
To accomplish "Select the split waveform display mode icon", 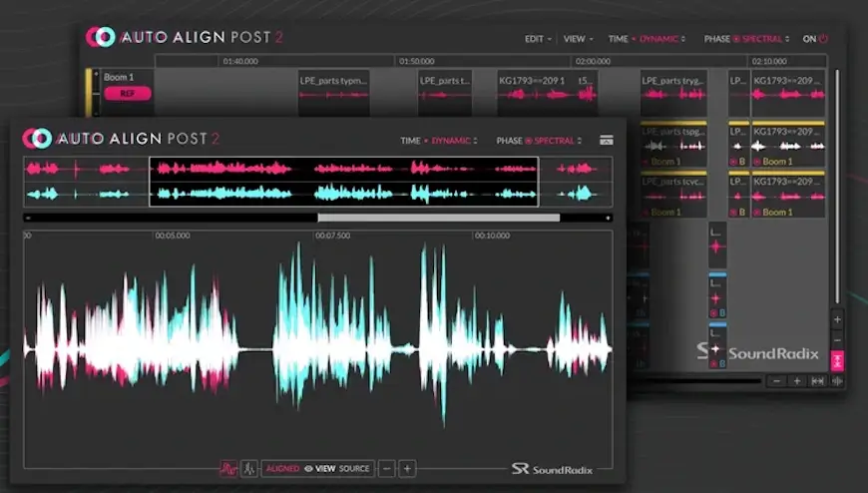I will (249, 469).
